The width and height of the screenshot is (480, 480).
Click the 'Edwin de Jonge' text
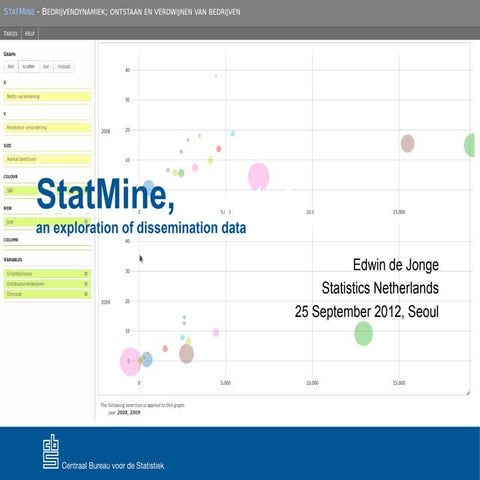pyautogui.click(x=396, y=265)
